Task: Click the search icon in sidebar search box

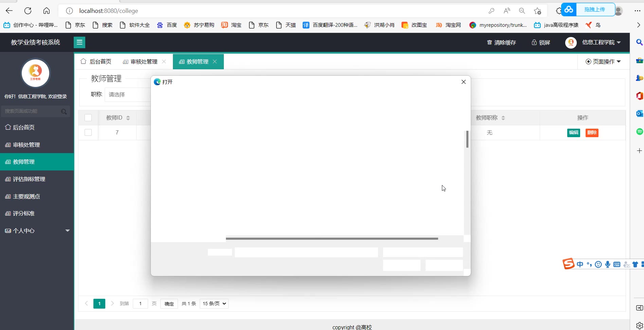Action: pyautogui.click(x=64, y=111)
